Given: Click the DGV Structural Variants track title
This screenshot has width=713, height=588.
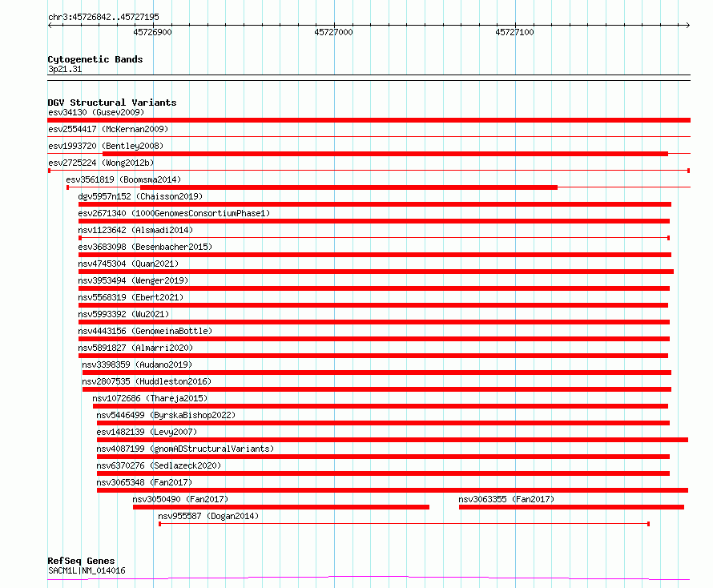Looking at the screenshot, I should [x=112, y=103].
